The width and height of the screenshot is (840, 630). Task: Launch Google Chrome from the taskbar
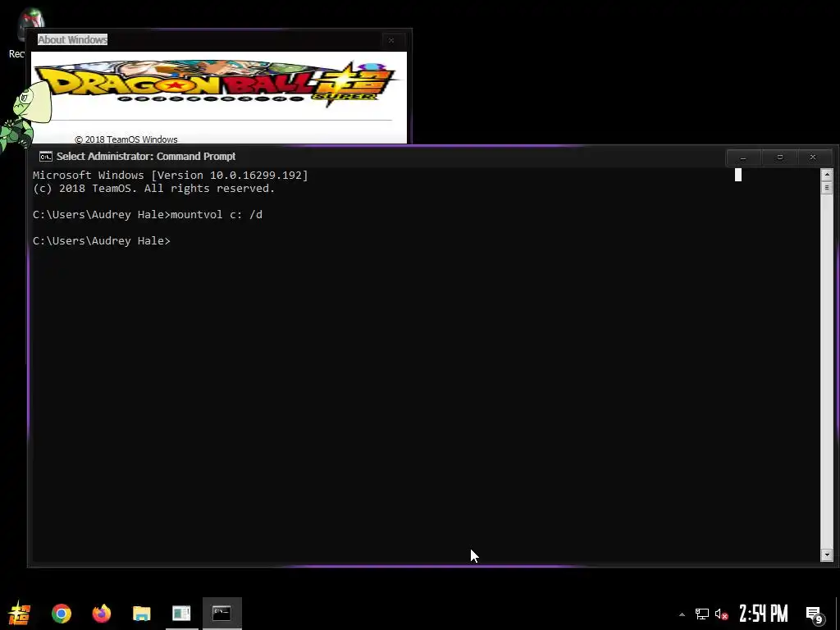(61, 614)
